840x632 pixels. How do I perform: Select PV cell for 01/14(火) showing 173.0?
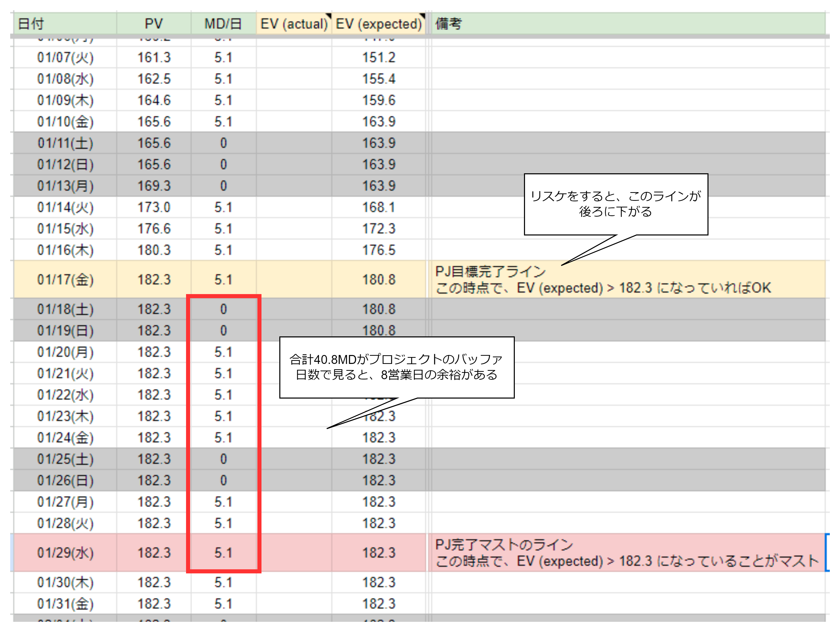point(154,207)
